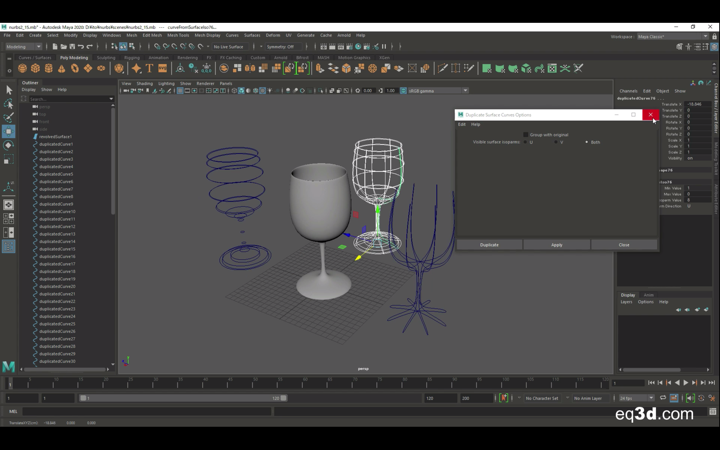Viewport: 720px width, 450px height.
Task: Open the sRGB gamma view transform dropdown
Action: [x=436, y=91]
